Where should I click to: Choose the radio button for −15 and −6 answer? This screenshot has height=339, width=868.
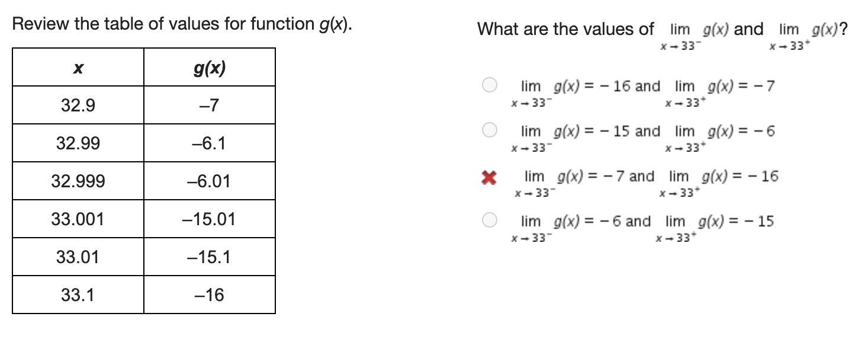[489, 130]
